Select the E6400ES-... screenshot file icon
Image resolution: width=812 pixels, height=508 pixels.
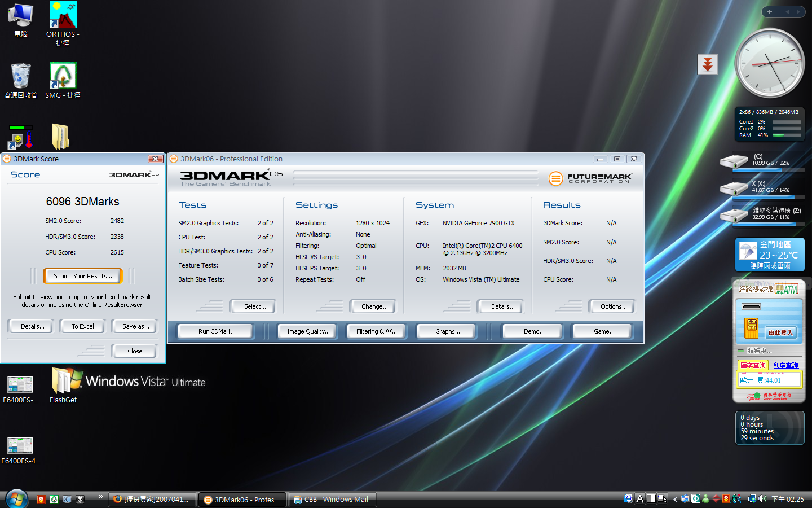point(20,389)
